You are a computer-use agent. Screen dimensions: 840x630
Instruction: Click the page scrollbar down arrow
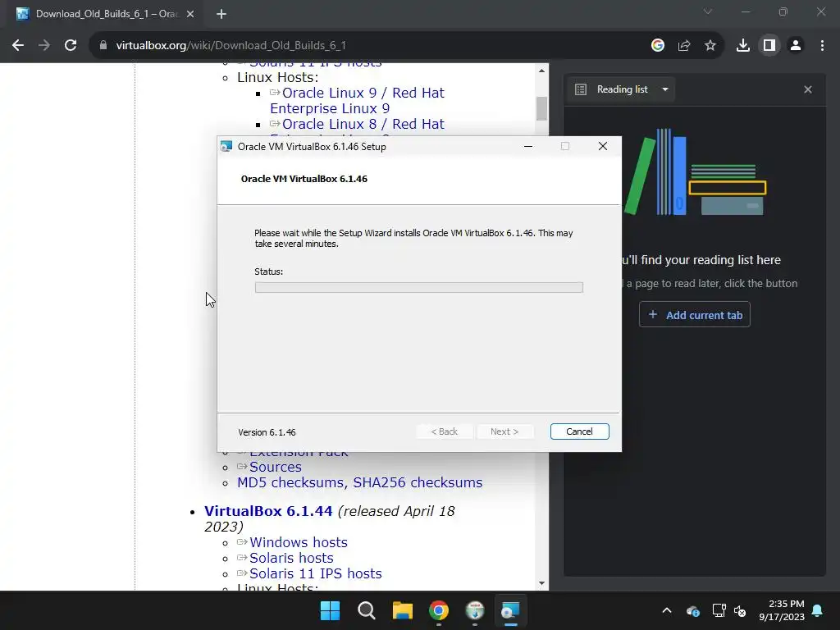pyautogui.click(x=541, y=583)
